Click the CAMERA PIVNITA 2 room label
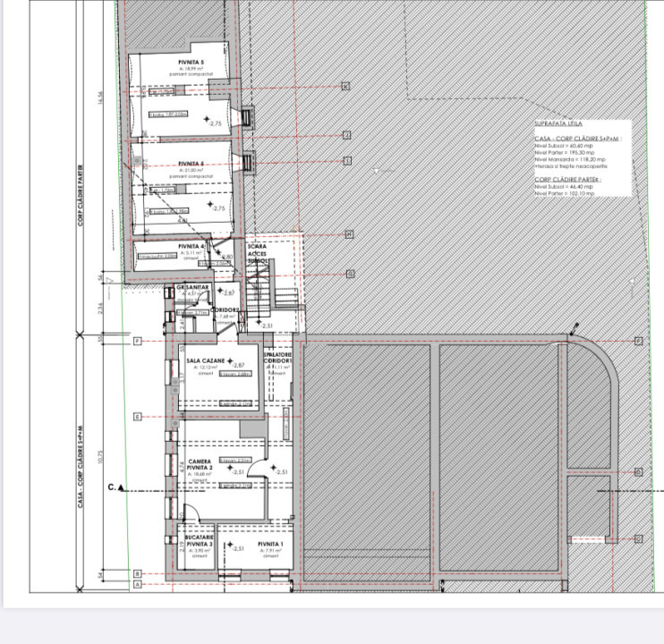Screen dimensions: 664x644 click(199, 464)
